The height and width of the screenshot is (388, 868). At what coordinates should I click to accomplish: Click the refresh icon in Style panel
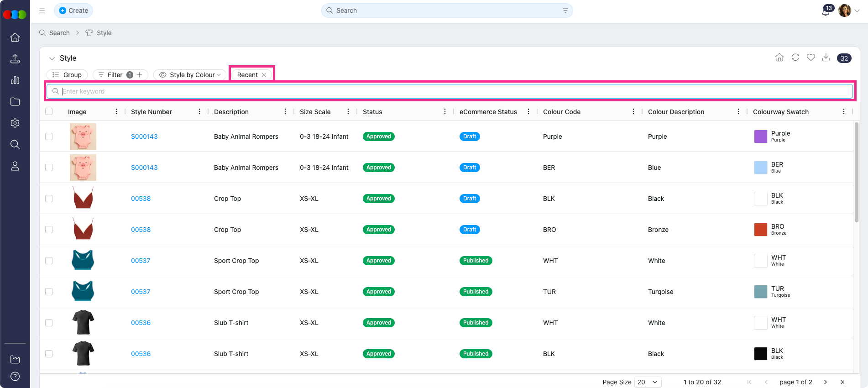(795, 58)
